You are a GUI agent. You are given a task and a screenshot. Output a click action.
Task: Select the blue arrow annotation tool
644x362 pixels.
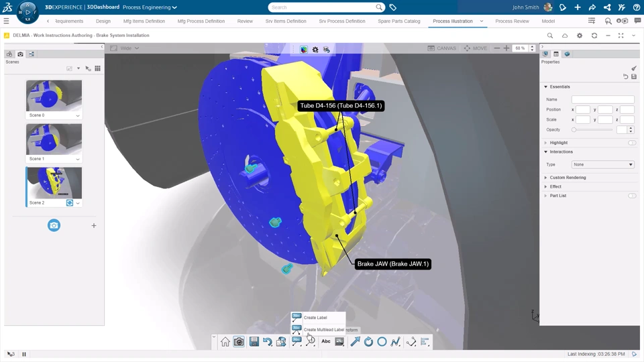pyautogui.click(x=355, y=341)
